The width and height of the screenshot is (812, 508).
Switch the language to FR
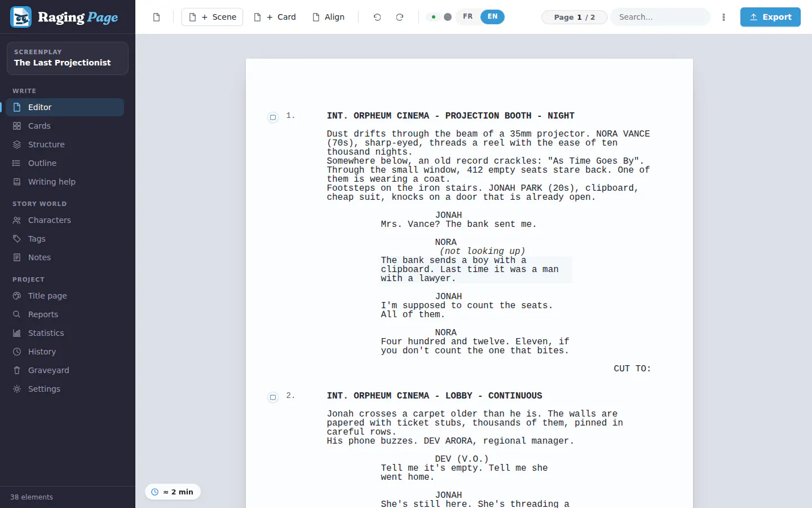click(x=467, y=17)
